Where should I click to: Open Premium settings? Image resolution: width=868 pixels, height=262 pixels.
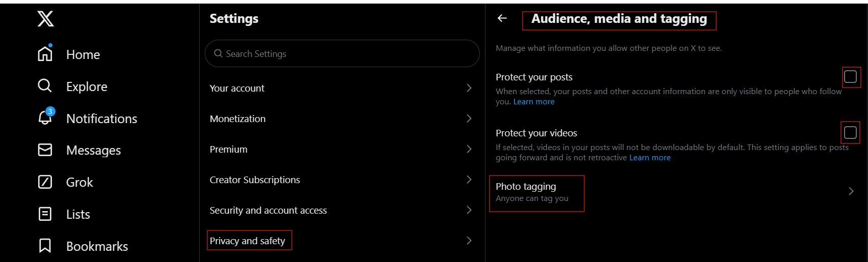tap(342, 149)
